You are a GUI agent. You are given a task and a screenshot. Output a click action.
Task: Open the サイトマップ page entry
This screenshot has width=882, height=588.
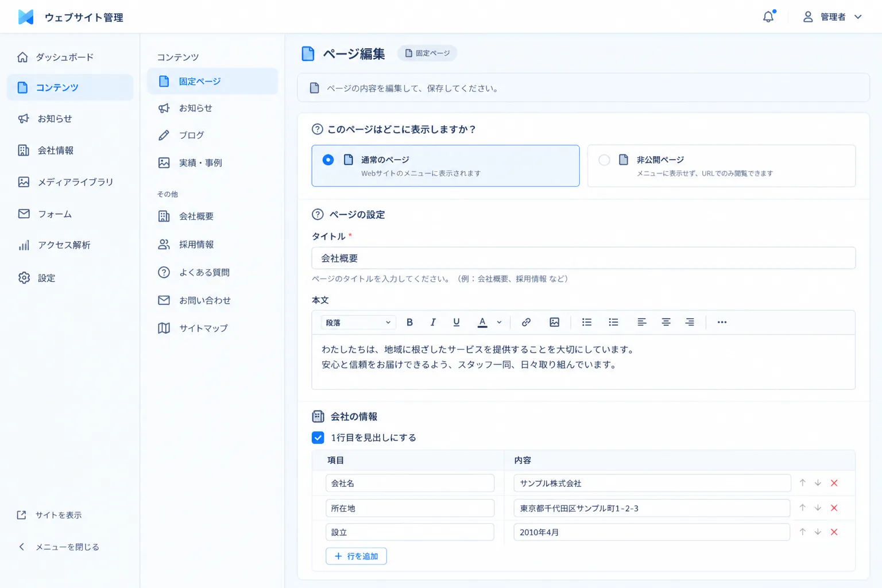point(212,328)
